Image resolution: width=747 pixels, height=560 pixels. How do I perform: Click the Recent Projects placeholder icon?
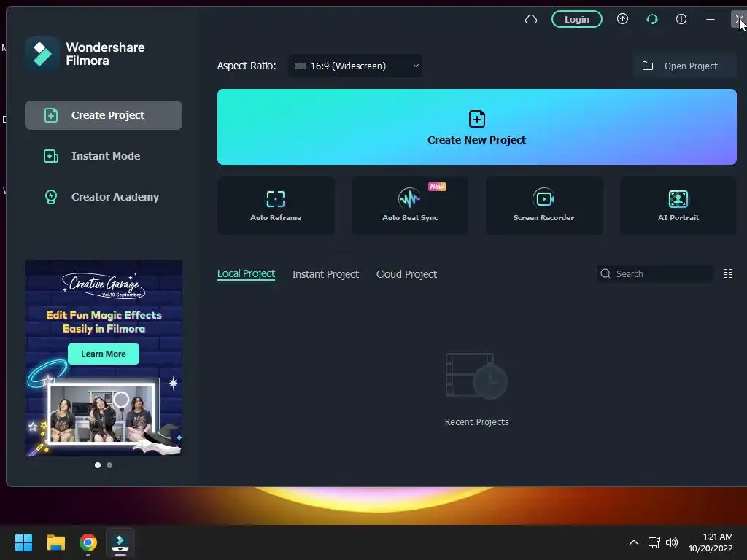476,376
